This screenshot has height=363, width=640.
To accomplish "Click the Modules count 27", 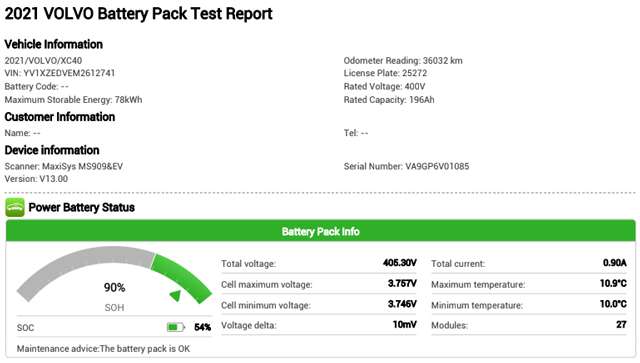I will 621,325.
